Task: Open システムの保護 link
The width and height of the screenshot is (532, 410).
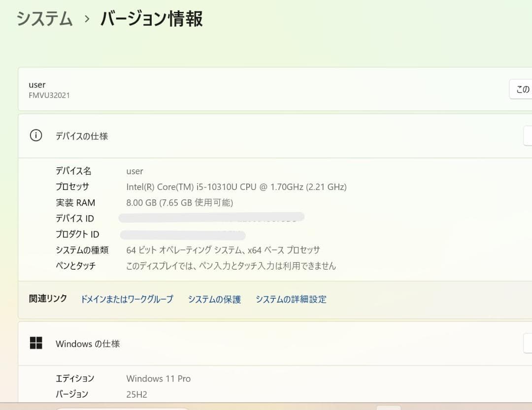Action: pyautogui.click(x=214, y=299)
